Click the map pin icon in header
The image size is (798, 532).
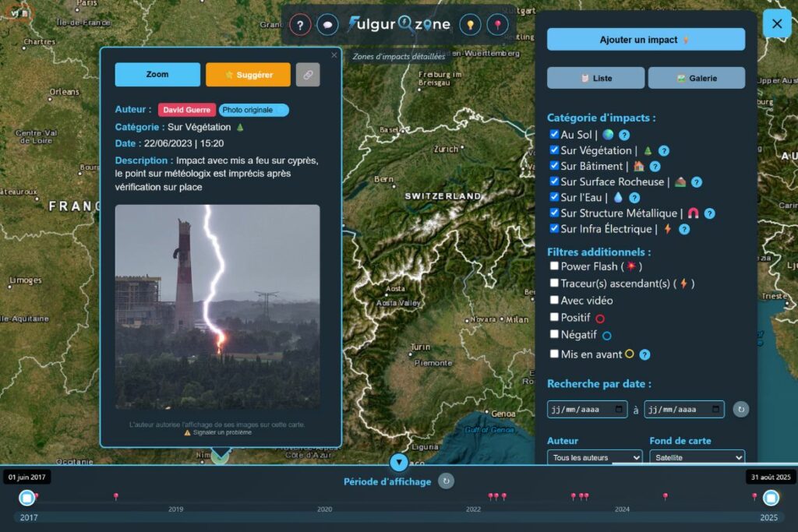pos(497,25)
